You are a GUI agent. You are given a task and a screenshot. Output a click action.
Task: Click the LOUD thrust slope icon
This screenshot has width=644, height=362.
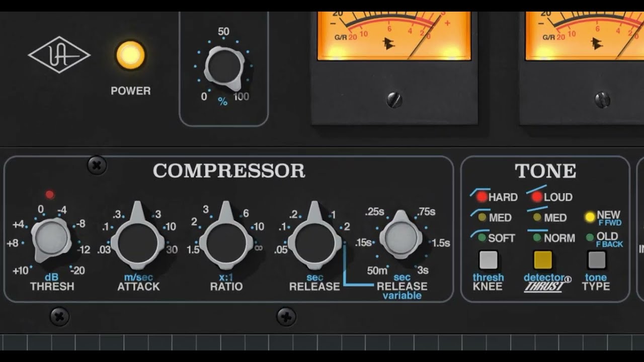pyautogui.click(x=536, y=190)
